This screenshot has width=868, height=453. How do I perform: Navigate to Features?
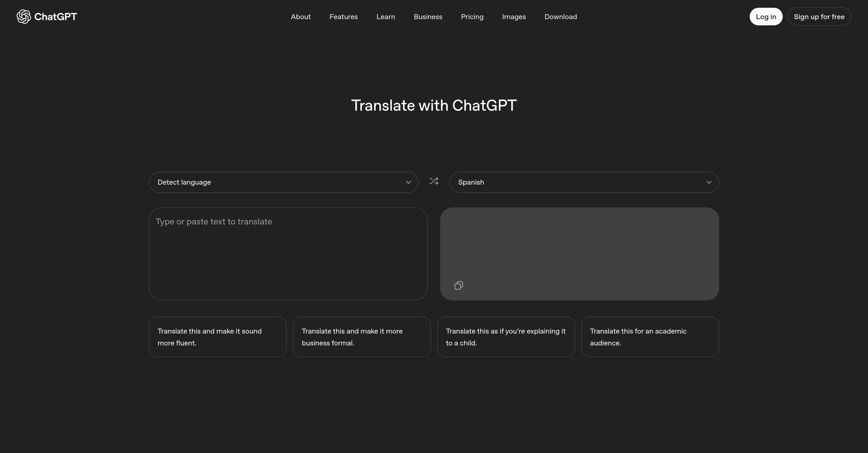(x=343, y=17)
